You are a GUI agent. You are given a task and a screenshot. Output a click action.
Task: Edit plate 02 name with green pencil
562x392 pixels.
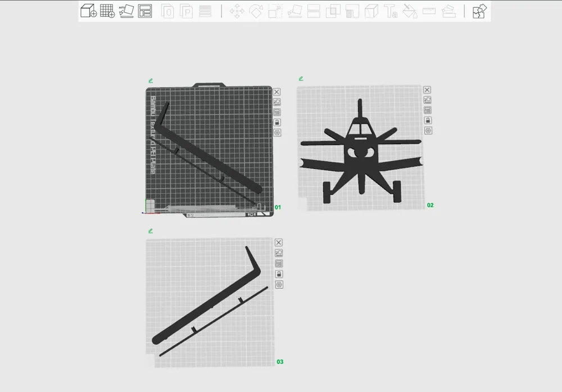(x=301, y=79)
